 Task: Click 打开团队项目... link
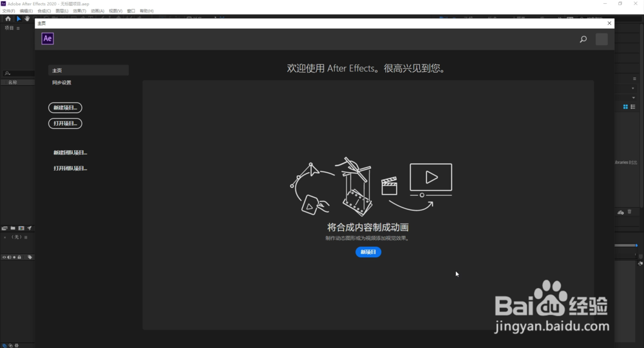pyautogui.click(x=70, y=168)
